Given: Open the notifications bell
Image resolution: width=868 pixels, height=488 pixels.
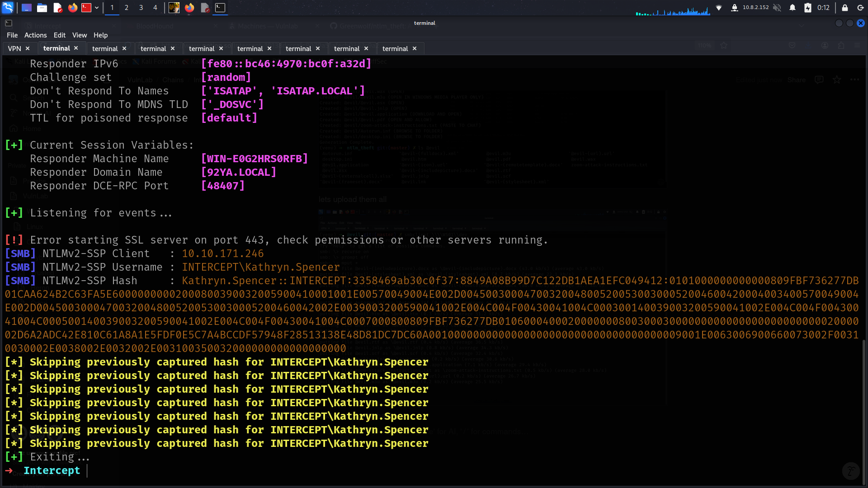Looking at the screenshot, I should (x=793, y=8).
